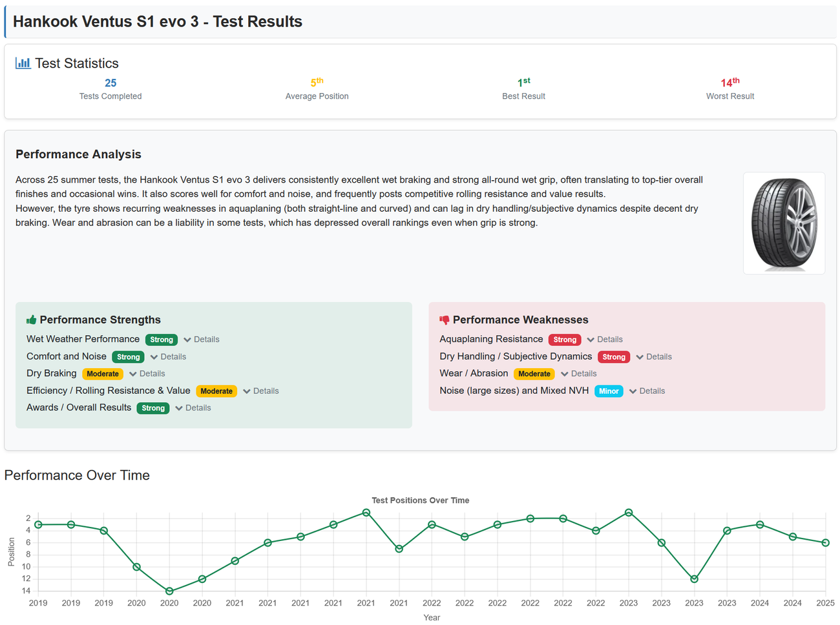The width and height of the screenshot is (840, 625).
Task: Click the blue Minor badge for Noise weakness
Action: (x=609, y=391)
